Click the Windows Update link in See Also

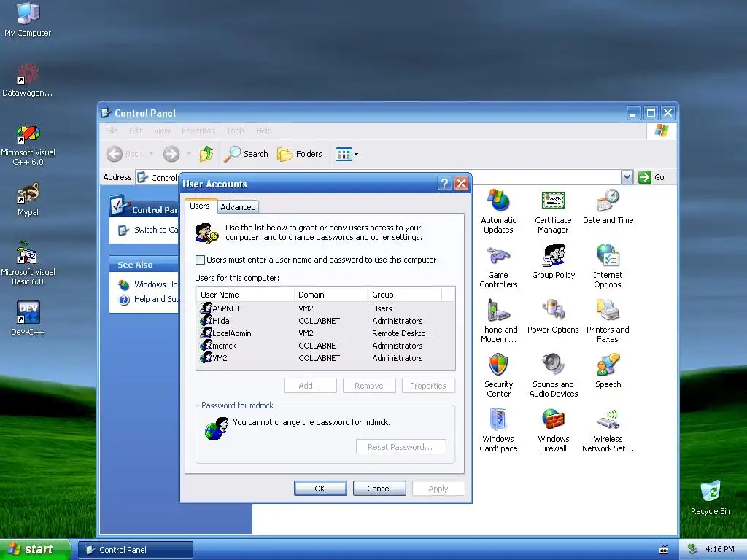click(x=148, y=284)
